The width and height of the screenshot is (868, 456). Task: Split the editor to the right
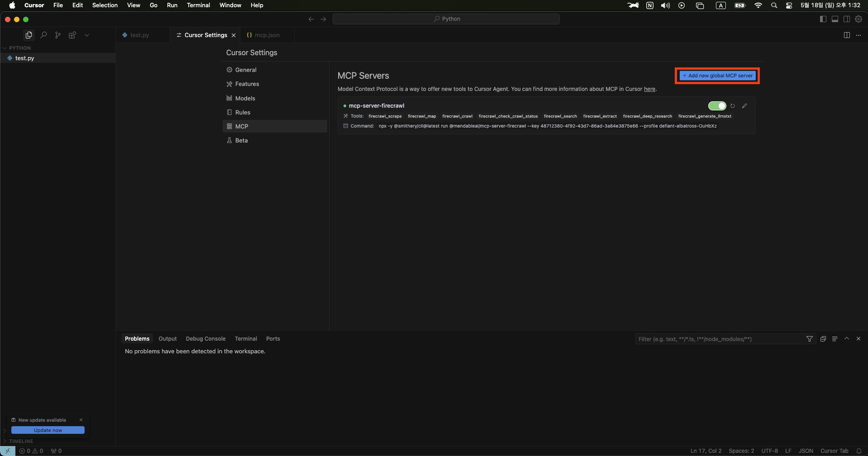847,35
